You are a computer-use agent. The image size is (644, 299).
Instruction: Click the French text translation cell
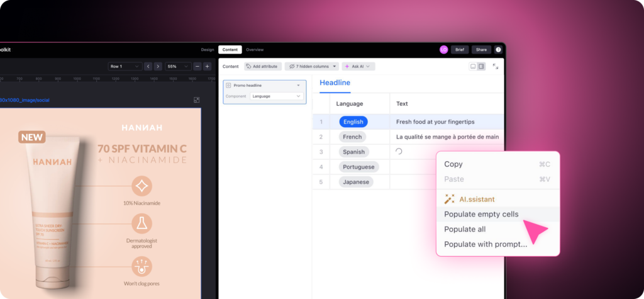pyautogui.click(x=447, y=137)
